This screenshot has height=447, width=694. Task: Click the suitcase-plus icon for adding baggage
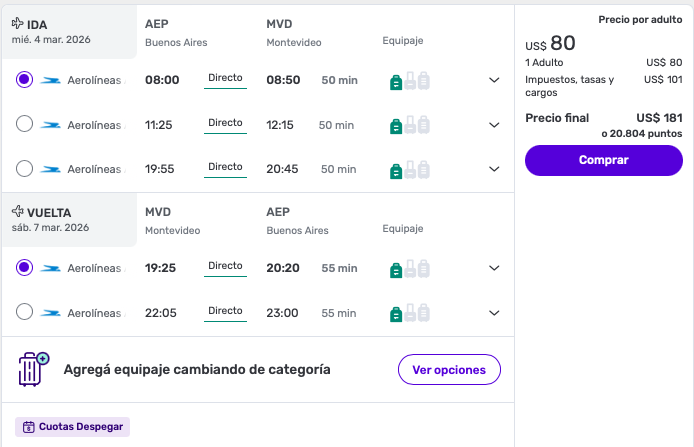click(34, 369)
